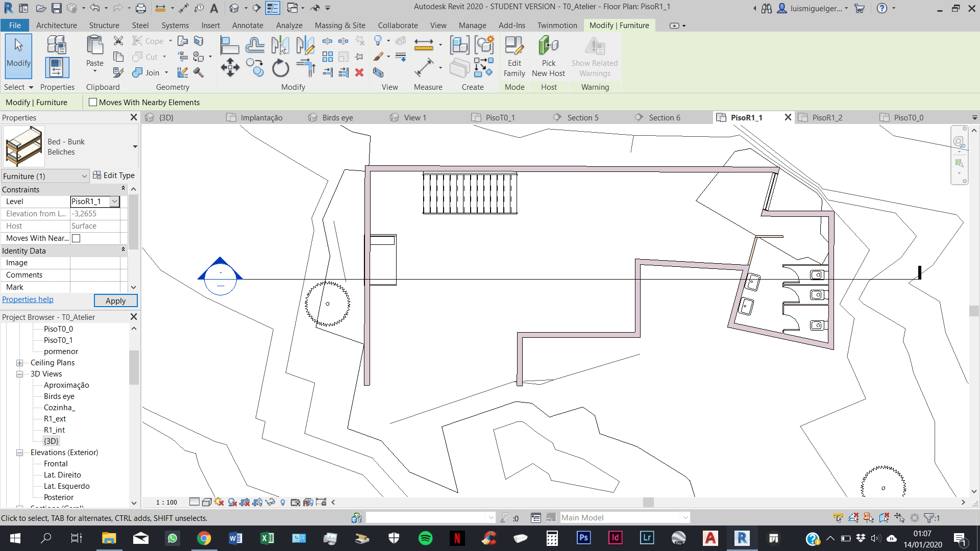Open the Properties help link
Viewport: 980px width, 551px height.
(x=28, y=299)
